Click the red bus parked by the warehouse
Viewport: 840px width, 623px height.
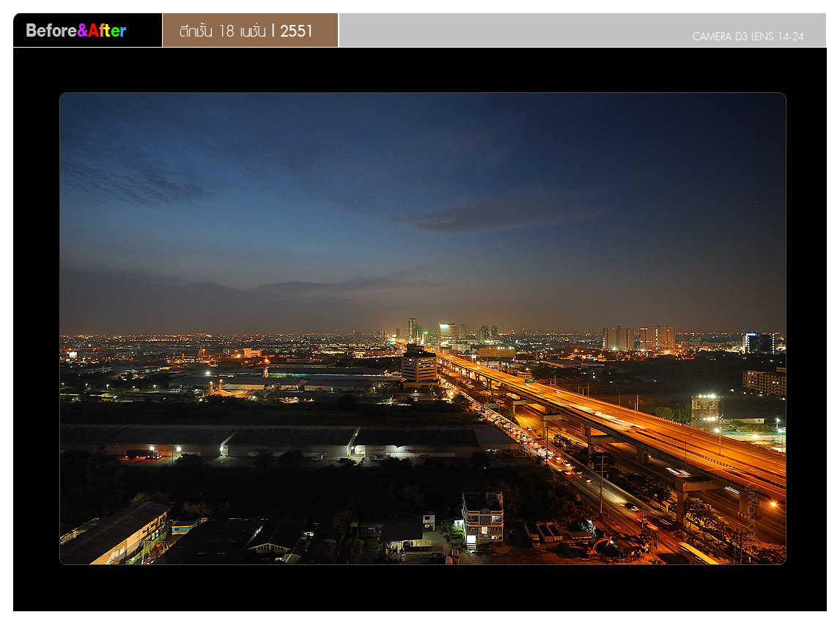pos(142,455)
